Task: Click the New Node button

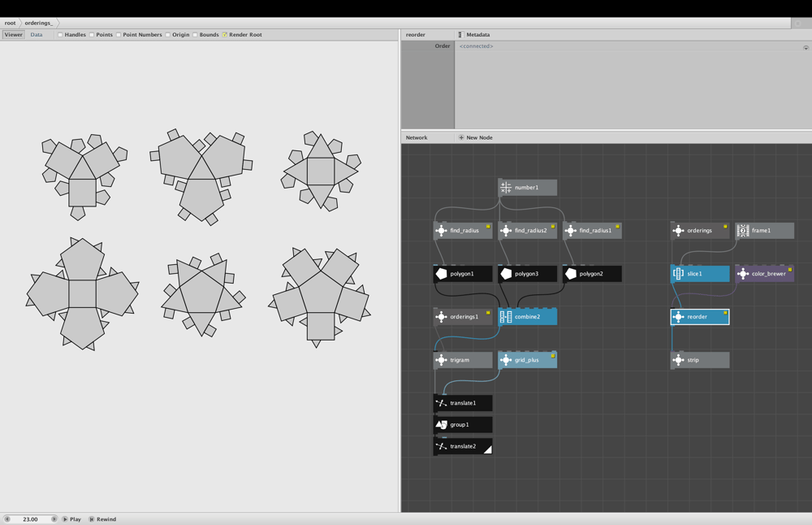Action: pos(475,138)
